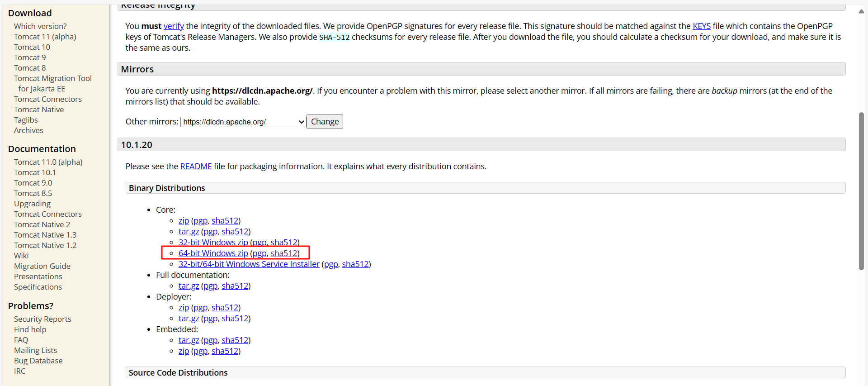The image size is (868, 386).
Task: Download the Core tar.gz distribution
Action: click(x=189, y=232)
